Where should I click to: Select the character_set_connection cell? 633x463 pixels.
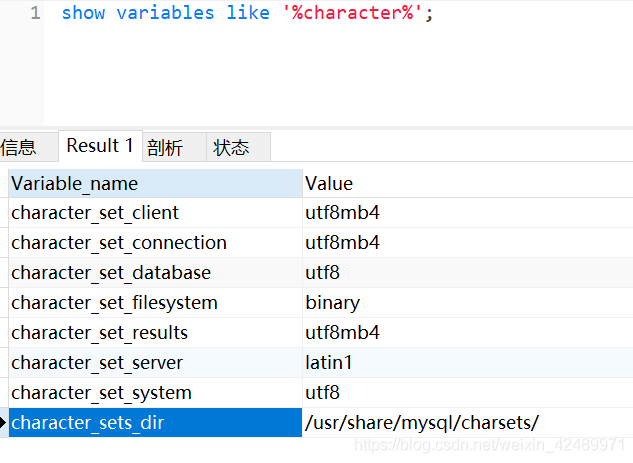coord(155,243)
